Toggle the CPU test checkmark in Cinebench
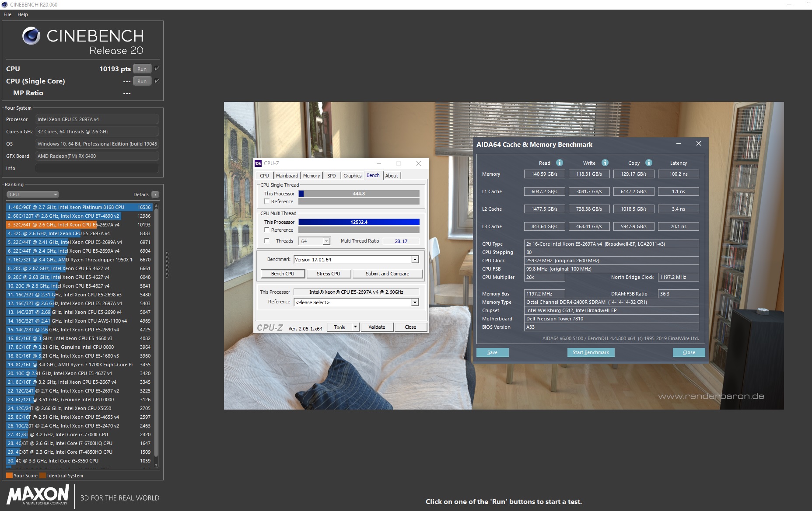The height and width of the screenshot is (511, 812). pyautogui.click(x=157, y=69)
